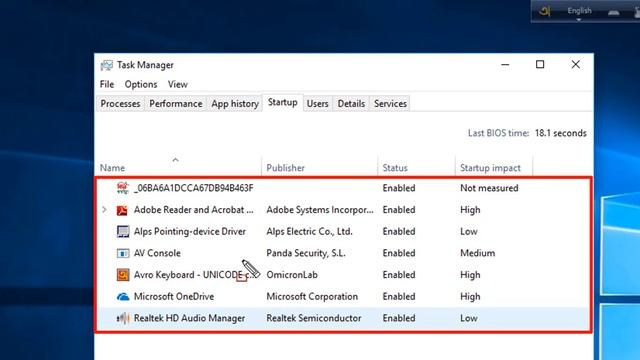Switch to the Users tab

(x=318, y=104)
